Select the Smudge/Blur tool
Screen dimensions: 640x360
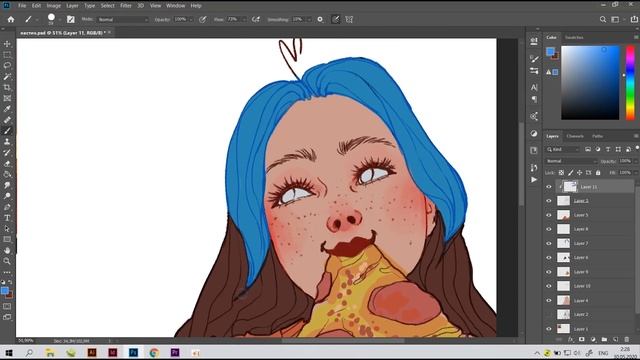point(7,185)
